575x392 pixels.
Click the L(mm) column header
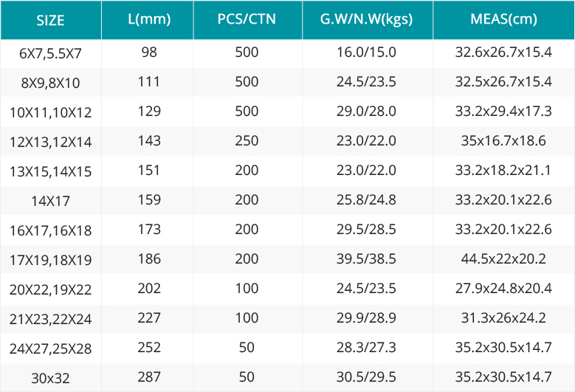[x=148, y=20]
